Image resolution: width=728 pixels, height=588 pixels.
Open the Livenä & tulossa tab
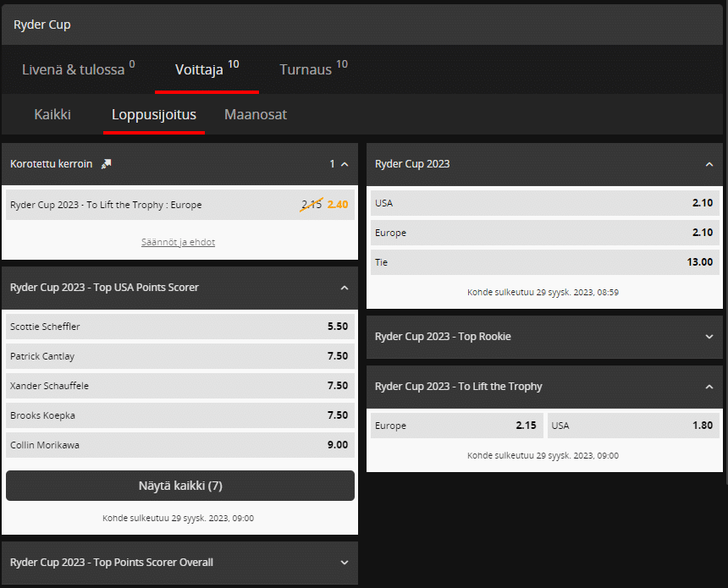click(x=78, y=69)
